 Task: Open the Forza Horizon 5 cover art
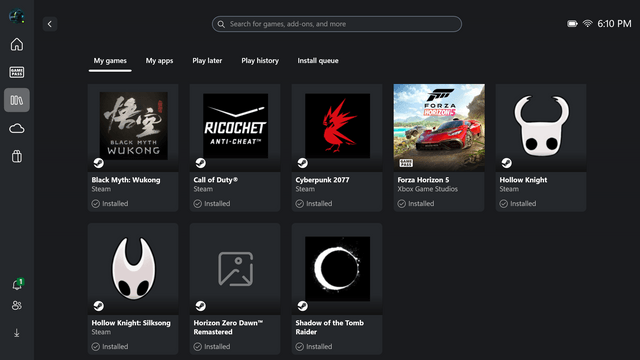[439, 127]
